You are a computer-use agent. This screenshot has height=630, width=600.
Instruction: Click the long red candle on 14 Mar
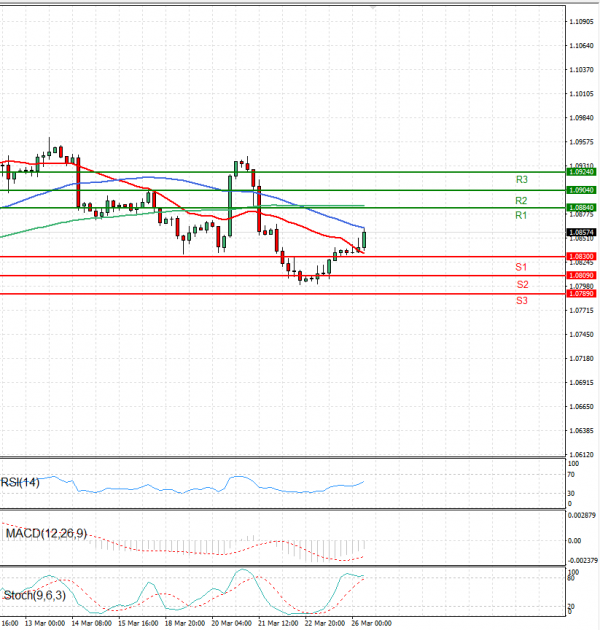(x=78, y=182)
